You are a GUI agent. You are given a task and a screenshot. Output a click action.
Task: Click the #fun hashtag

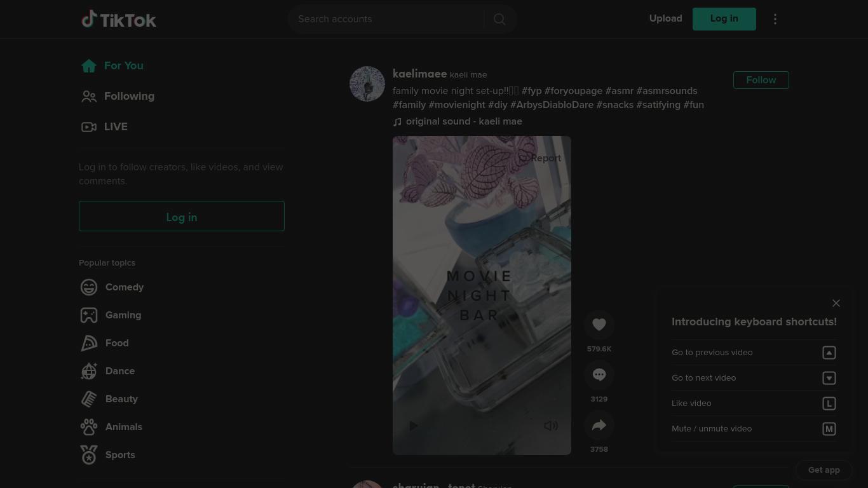[694, 105]
